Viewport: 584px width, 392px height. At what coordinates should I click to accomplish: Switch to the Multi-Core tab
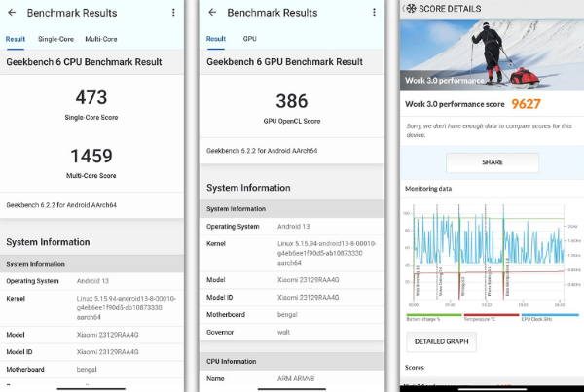click(x=101, y=39)
